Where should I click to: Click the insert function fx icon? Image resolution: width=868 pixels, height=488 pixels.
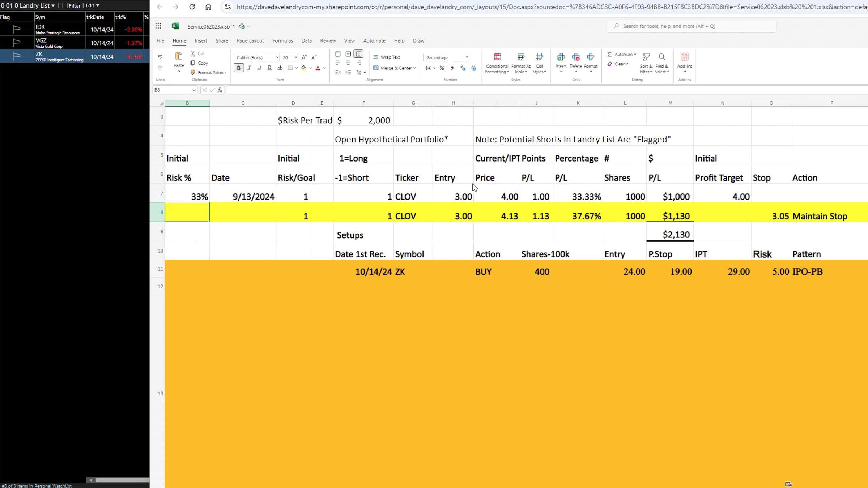220,90
